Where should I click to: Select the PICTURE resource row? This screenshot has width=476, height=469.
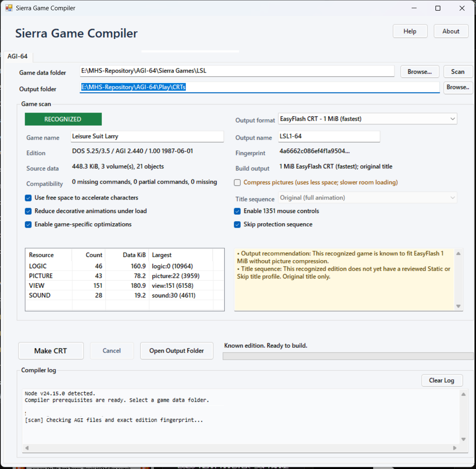coord(125,276)
